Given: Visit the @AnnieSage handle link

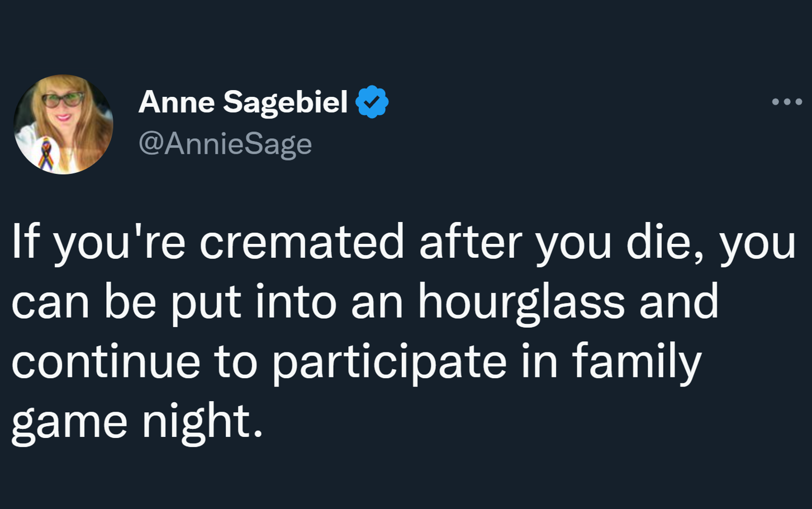Looking at the screenshot, I should pos(225,144).
